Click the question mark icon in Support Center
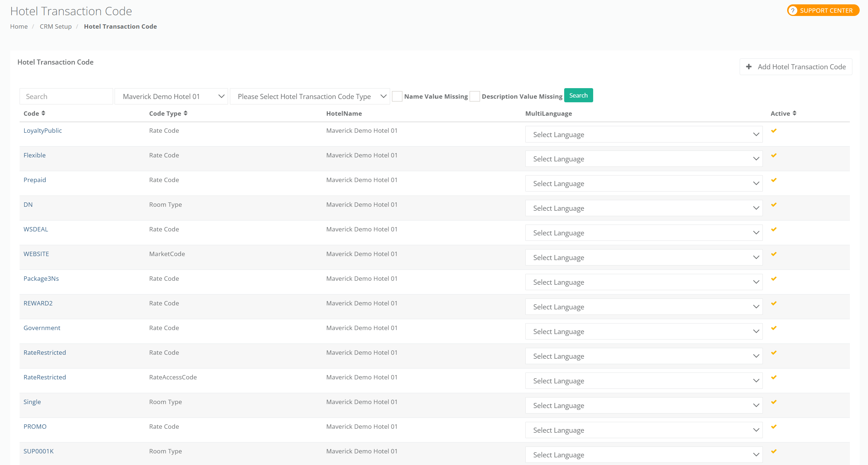 (x=793, y=11)
